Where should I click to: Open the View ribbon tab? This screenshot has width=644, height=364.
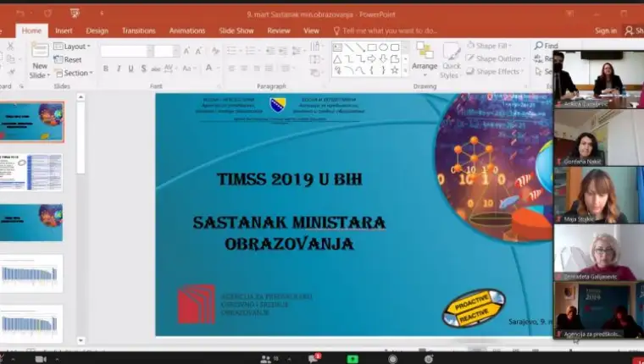tap(311, 30)
